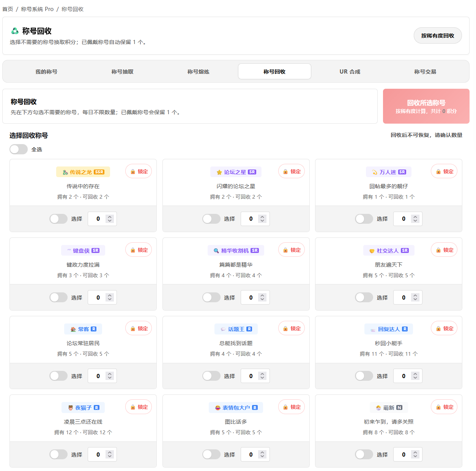The width and height of the screenshot is (476, 471).
Task: Click the star icon in 论坛之星 badge
Action: pyautogui.click(x=219, y=172)
